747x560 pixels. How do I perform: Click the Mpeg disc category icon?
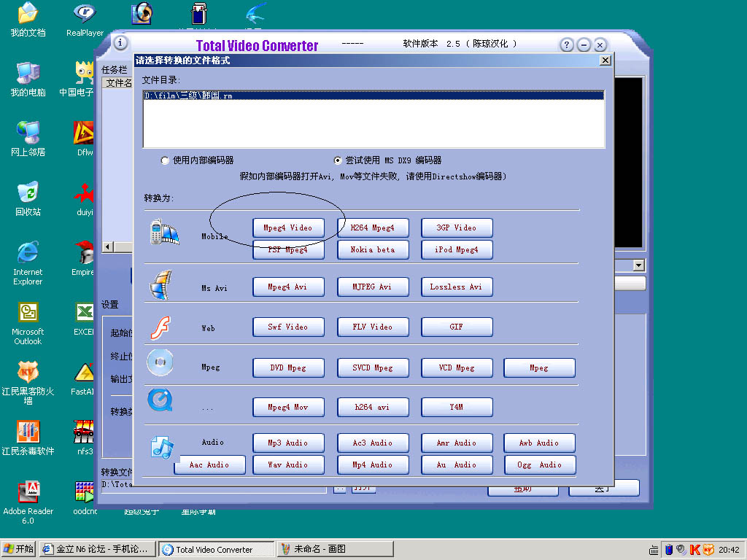click(x=160, y=362)
